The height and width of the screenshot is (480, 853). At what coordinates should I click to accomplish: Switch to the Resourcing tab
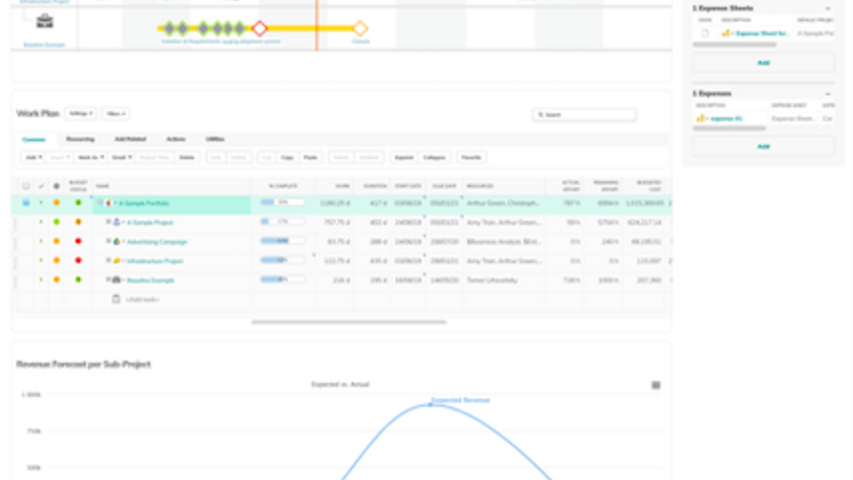tap(80, 139)
